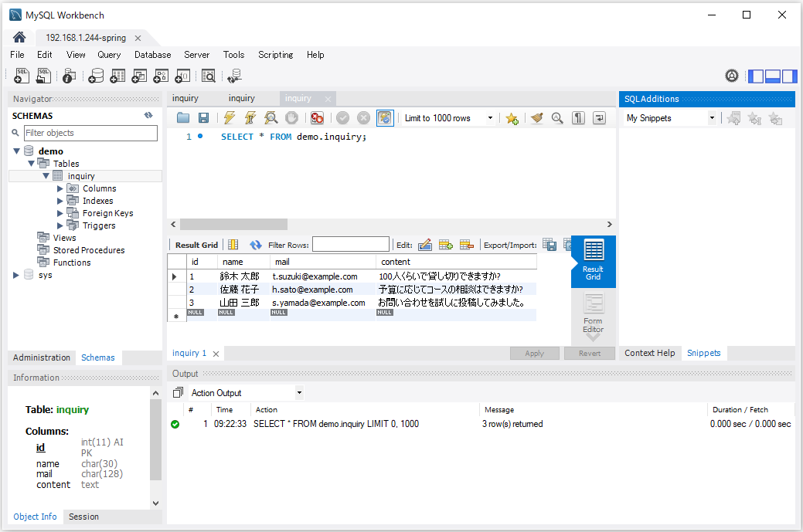
Task: Execute the SQL query with lightning bolt
Action: click(x=229, y=118)
